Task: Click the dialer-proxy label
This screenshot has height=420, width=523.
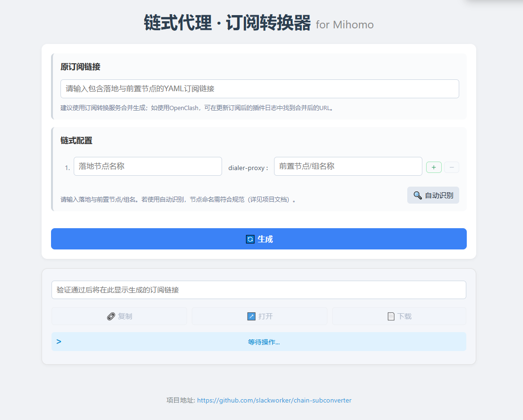Action: point(248,168)
